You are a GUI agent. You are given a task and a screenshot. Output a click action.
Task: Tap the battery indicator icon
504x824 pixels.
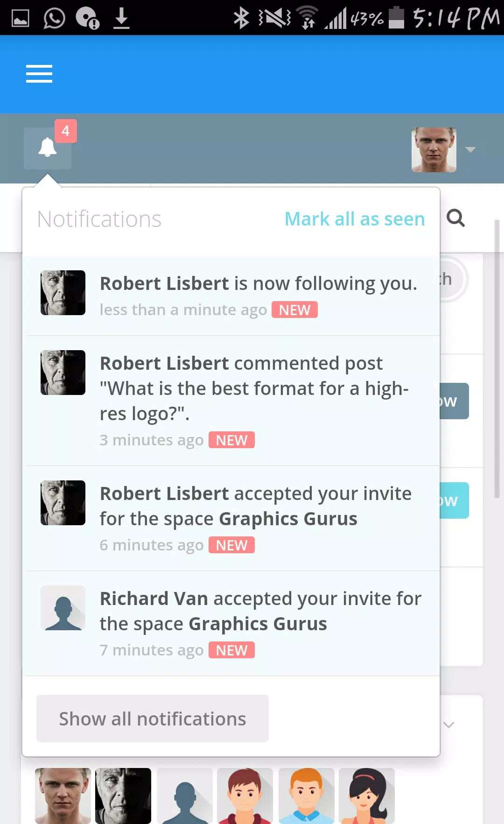(396, 18)
